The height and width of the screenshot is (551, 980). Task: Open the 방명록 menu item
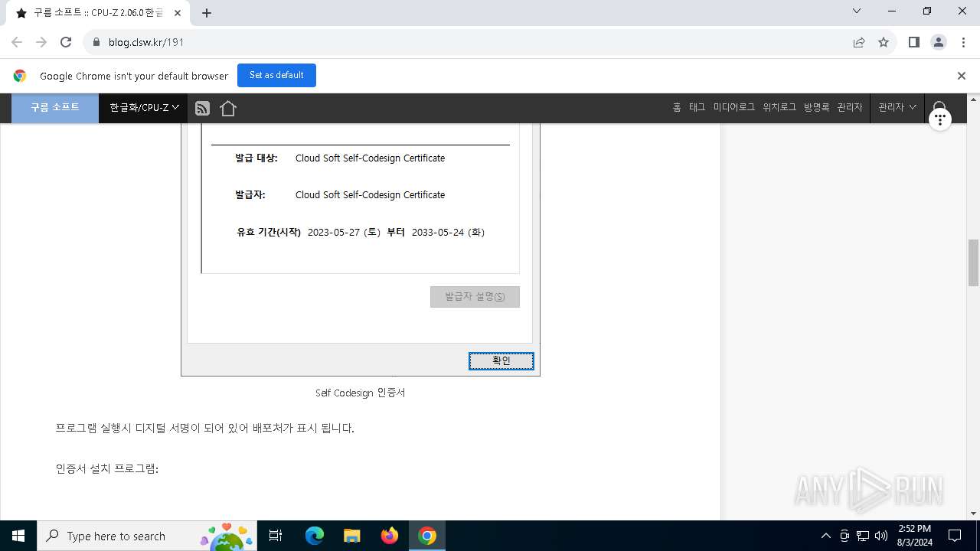point(816,108)
